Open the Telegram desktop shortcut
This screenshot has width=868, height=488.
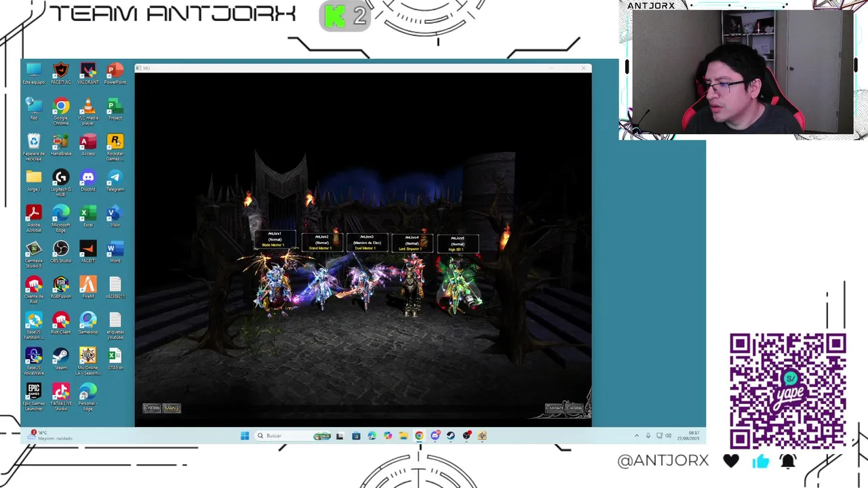(115, 181)
